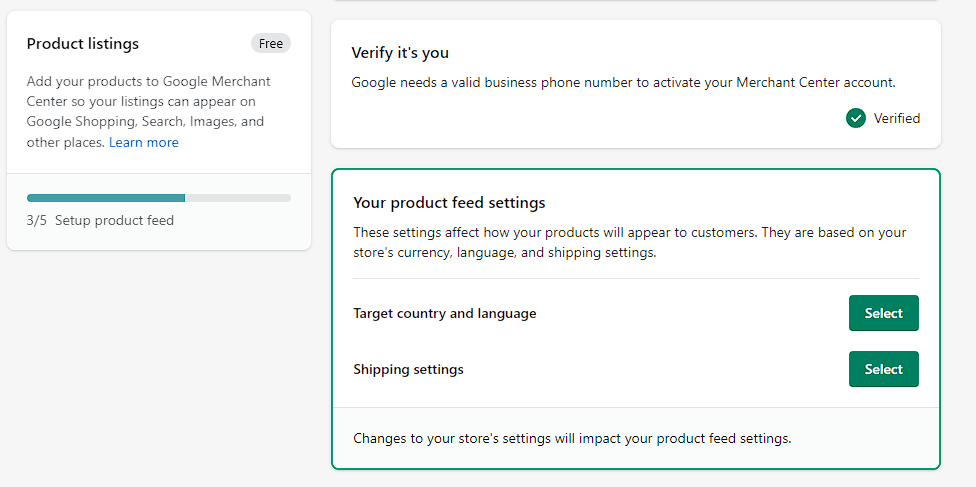Click the 3/5 Setup product feed text
Image resolution: width=976 pixels, height=487 pixels.
pyautogui.click(x=100, y=220)
